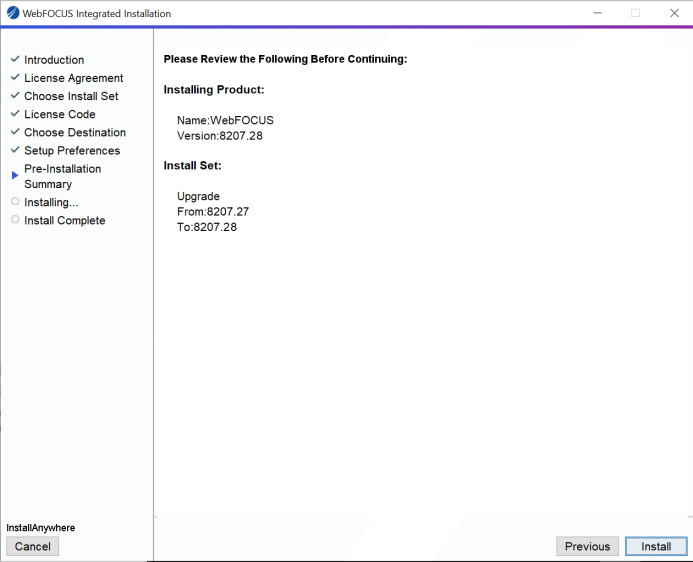Select the License Code step
Image resolution: width=693 pixels, height=562 pixels.
point(60,114)
